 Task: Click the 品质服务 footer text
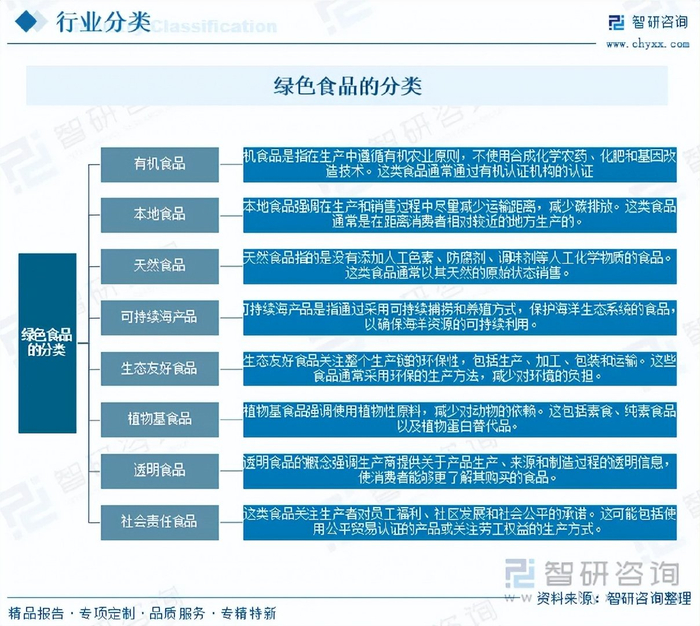(177, 613)
